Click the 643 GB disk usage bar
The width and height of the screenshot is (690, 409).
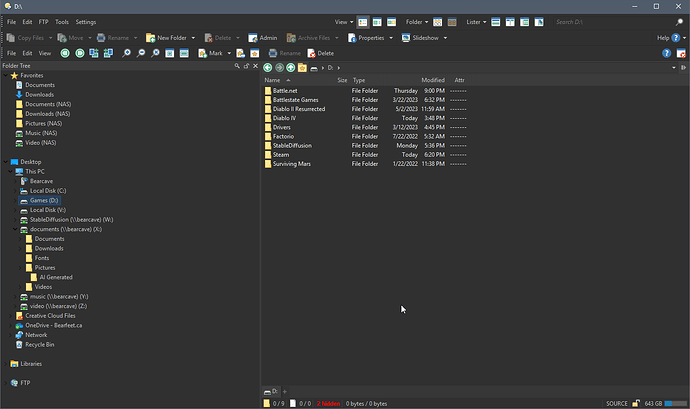675,403
